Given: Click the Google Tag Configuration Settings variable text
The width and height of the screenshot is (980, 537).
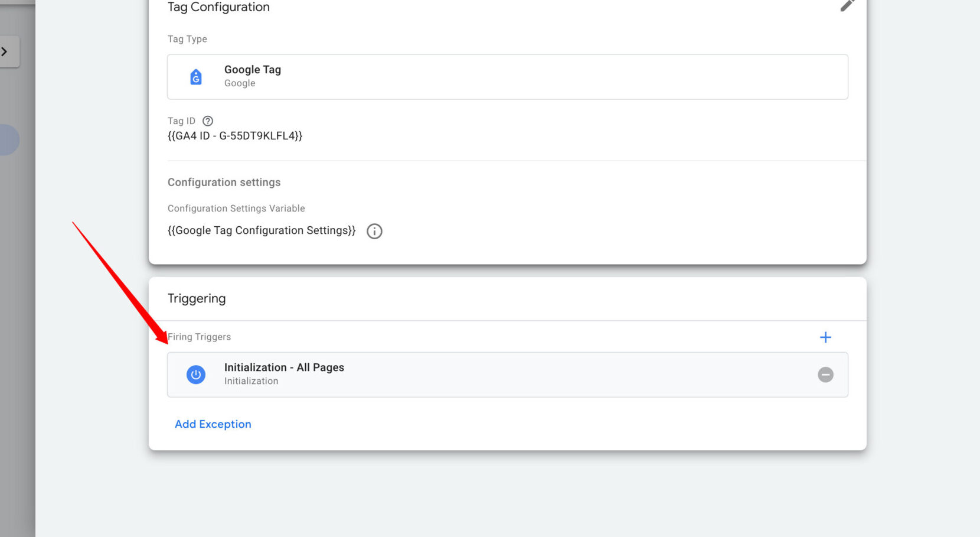Looking at the screenshot, I should [x=262, y=230].
